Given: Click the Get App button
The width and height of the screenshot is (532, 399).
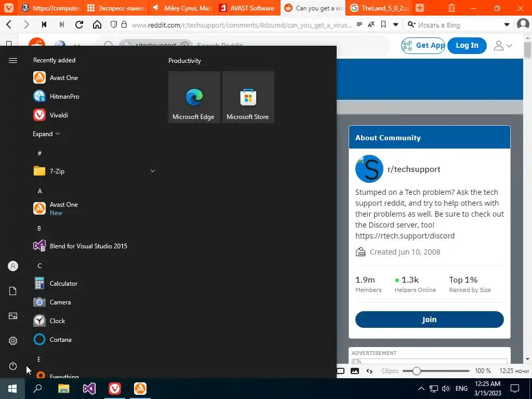Looking at the screenshot, I should coord(423,46).
